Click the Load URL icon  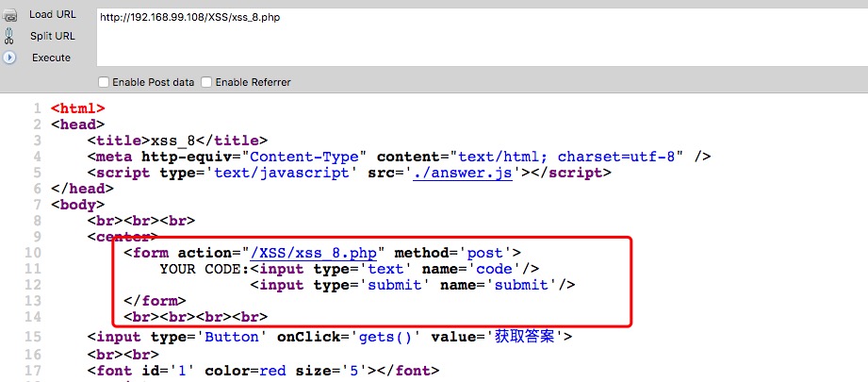(x=9, y=15)
